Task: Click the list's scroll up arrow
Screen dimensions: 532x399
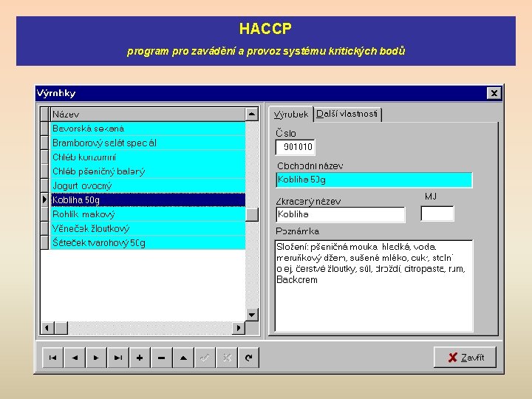Action: 252,115
